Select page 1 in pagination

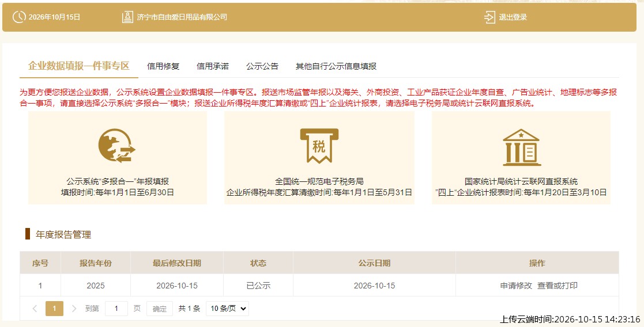(x=54, y=309)
